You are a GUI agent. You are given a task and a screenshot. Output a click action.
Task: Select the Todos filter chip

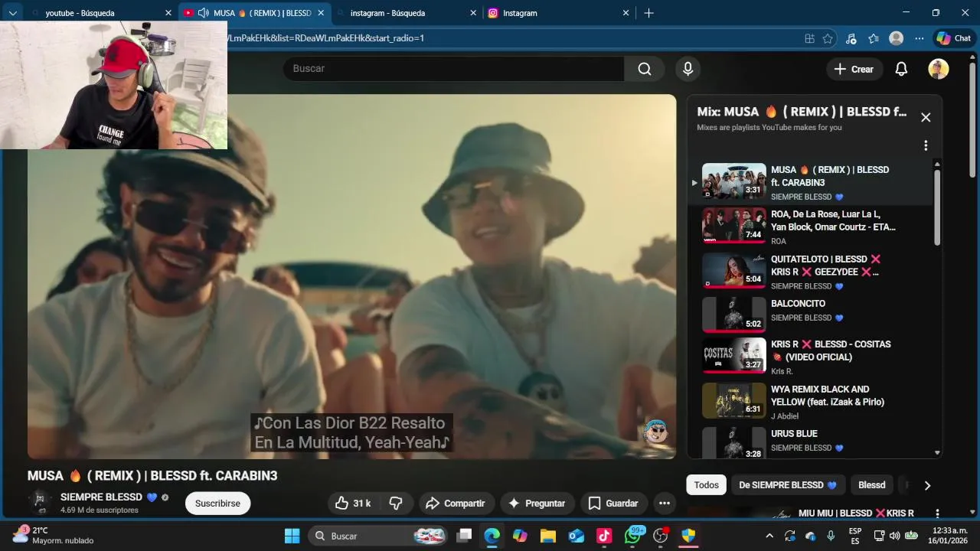tap(706, 485)
